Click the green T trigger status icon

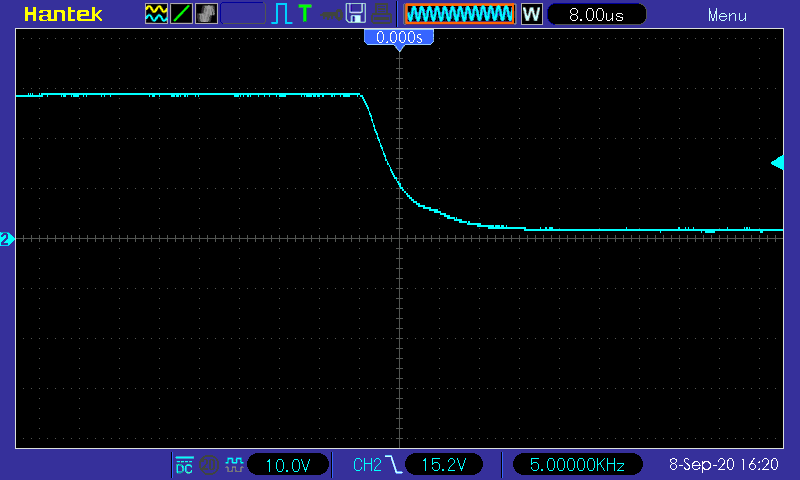coord(305,13)
